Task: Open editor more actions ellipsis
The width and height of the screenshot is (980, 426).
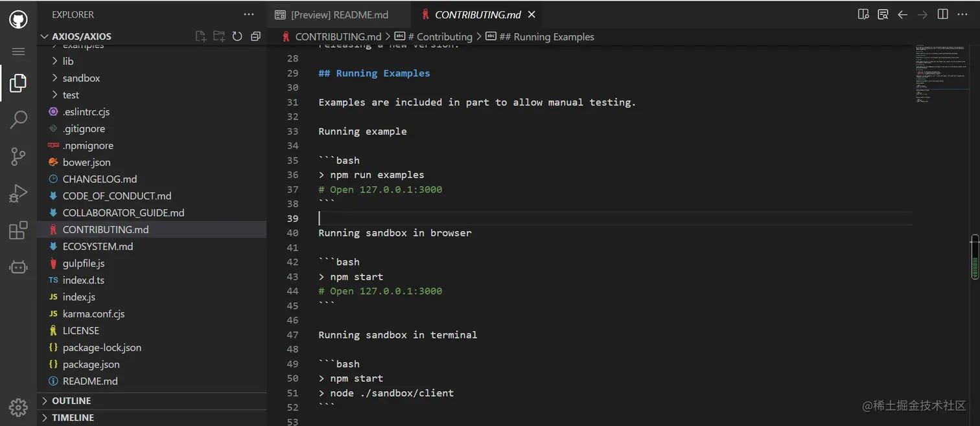Action: tap(962, 14)
